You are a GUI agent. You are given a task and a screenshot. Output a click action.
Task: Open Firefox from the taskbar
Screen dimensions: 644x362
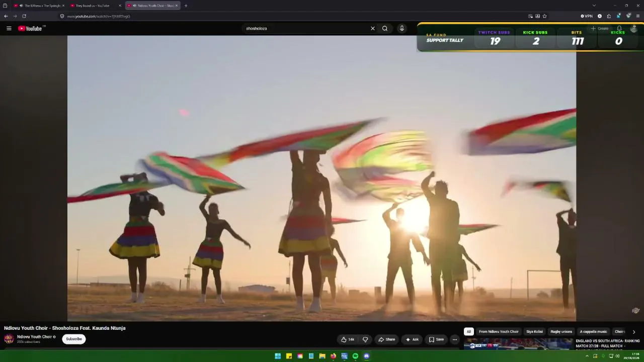(333, 356)
